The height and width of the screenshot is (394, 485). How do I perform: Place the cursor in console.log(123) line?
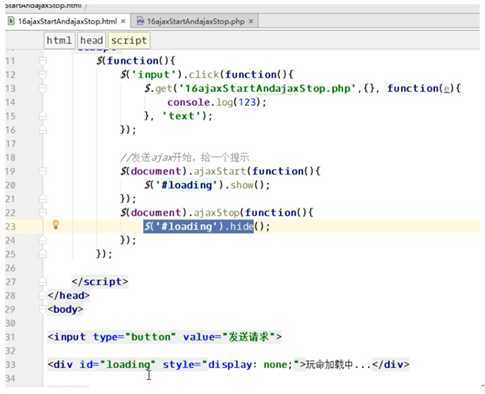point(217,102)
